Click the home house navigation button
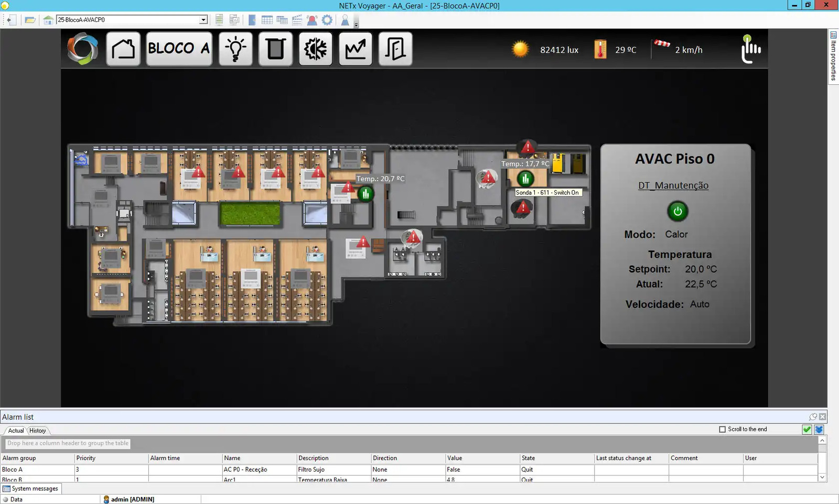This screenshot has height=504, width=839. 123,49
